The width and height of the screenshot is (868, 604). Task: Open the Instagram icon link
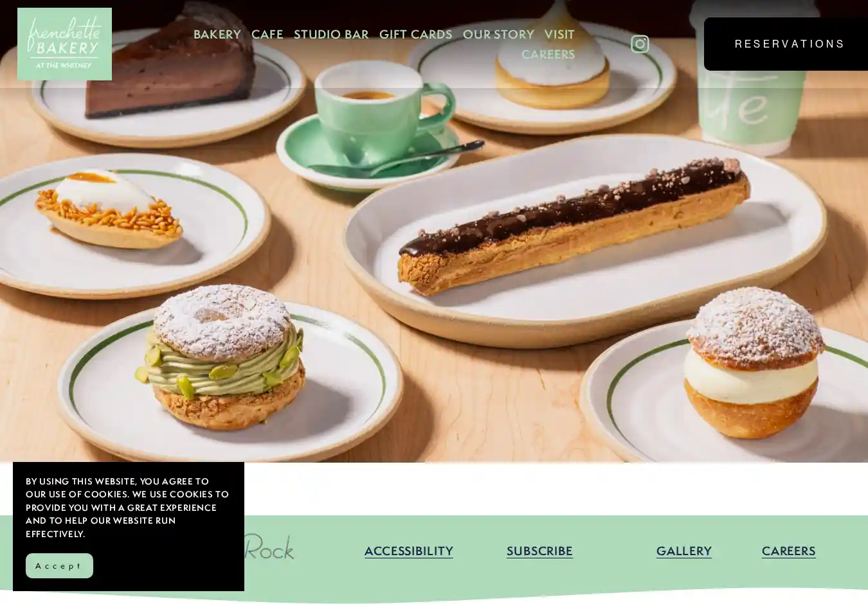(x=640, y=44)
